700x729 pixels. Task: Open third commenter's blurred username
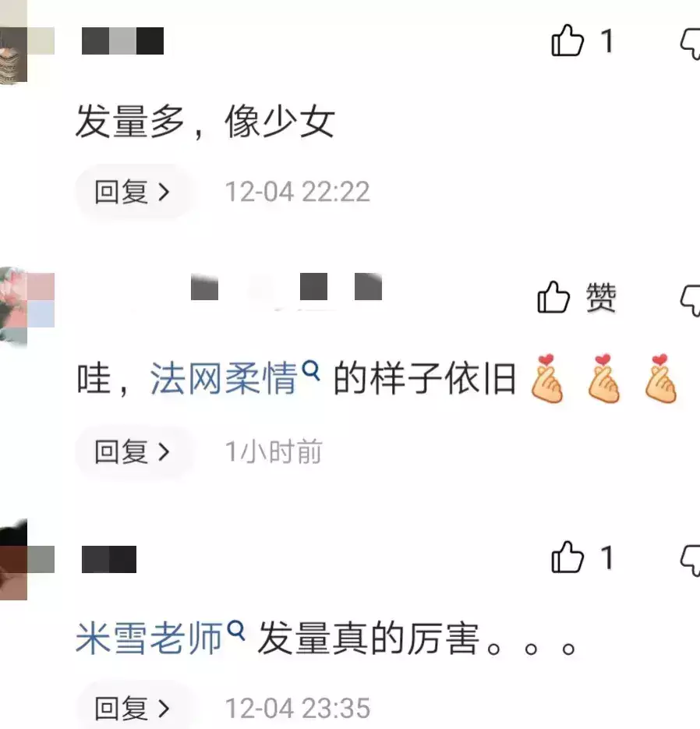pyautogui.click(x=109, y=559)
